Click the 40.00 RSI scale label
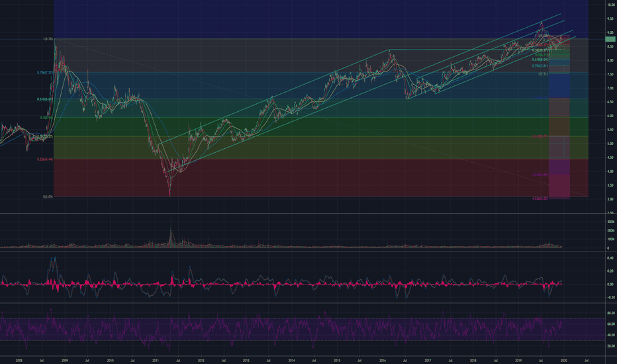Viewport: 617px width, 364px height. click(610, 336)
